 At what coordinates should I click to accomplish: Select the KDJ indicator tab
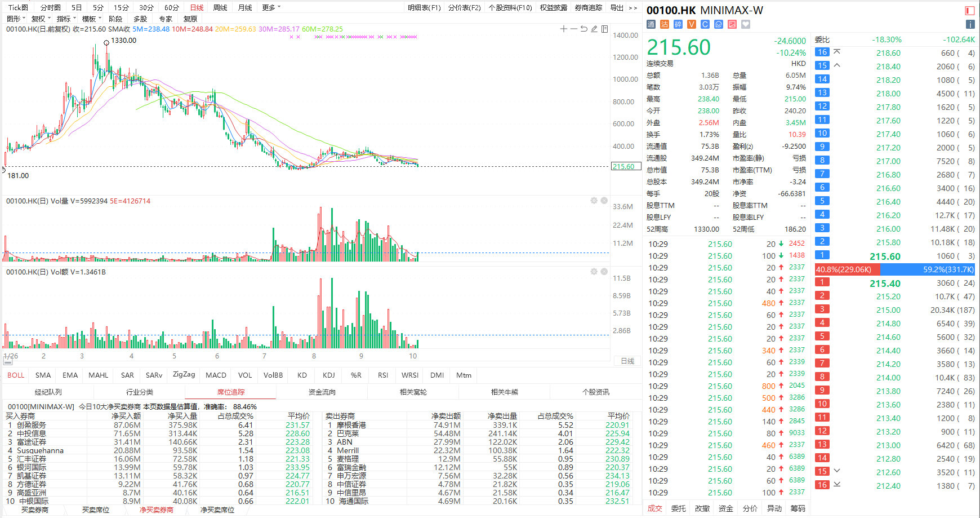(329, 375)
